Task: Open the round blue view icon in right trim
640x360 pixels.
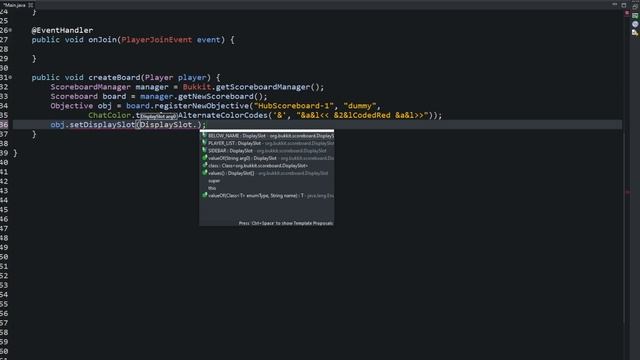Action: point(635,24)
